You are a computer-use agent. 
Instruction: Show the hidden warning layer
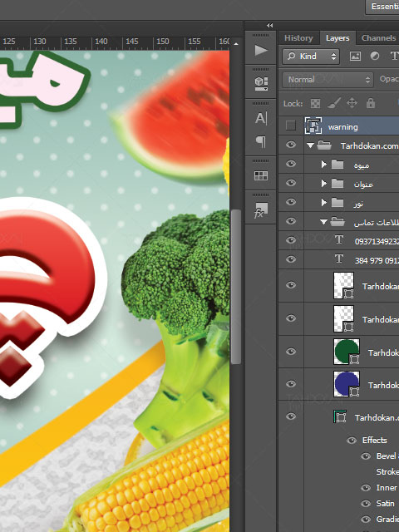[x=290, y=126]
